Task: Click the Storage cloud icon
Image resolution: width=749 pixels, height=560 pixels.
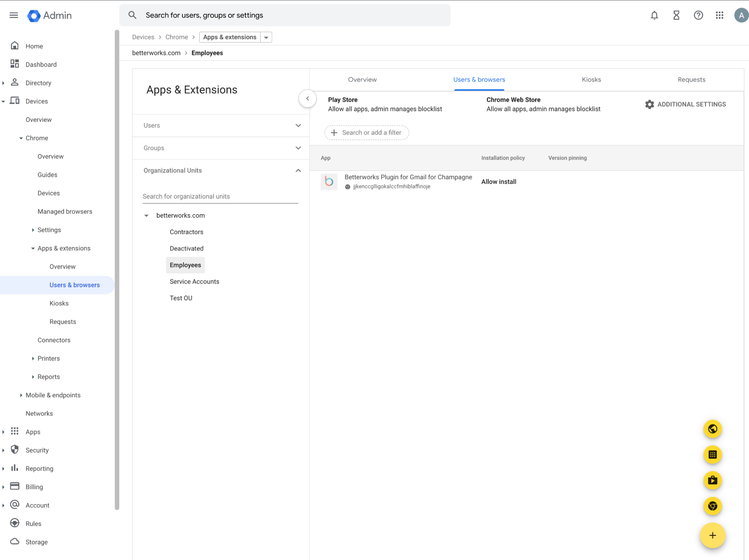Action: click(x=15, y=542)
